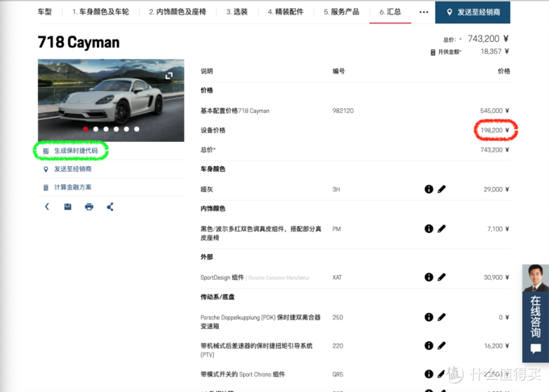The image size is (549, 392).
Task: Edit the PTV option 220
Action: click(442, 345)
